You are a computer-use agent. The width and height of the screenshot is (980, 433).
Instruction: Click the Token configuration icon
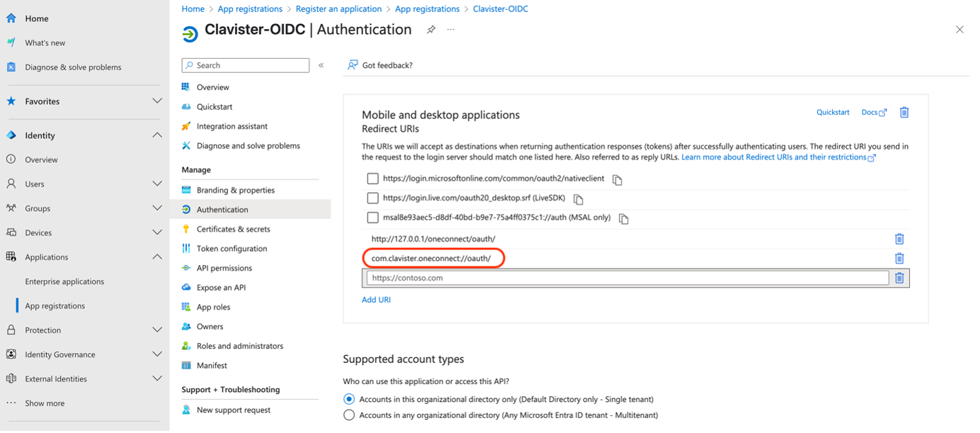(186, 249)
